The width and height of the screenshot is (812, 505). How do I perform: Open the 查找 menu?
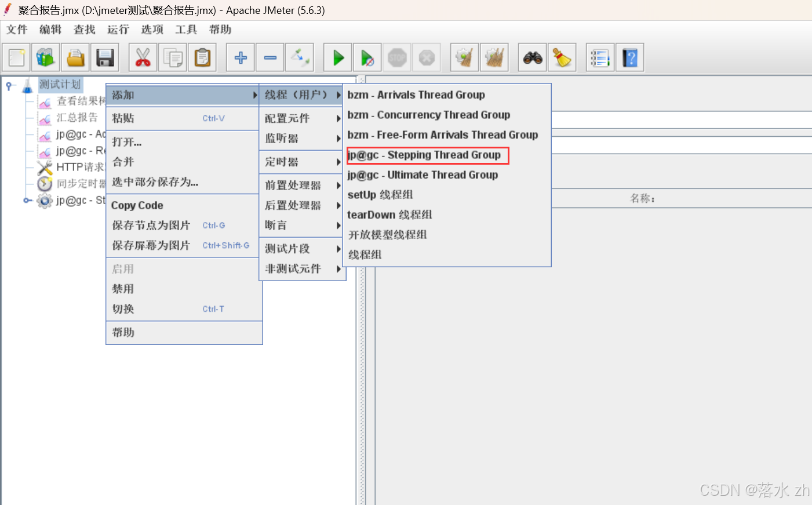[85, 30]
